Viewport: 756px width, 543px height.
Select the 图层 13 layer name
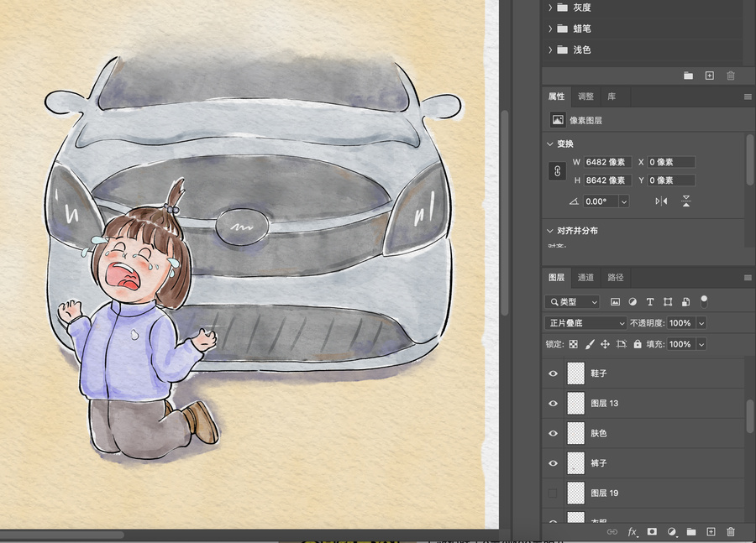pos(605,404)
